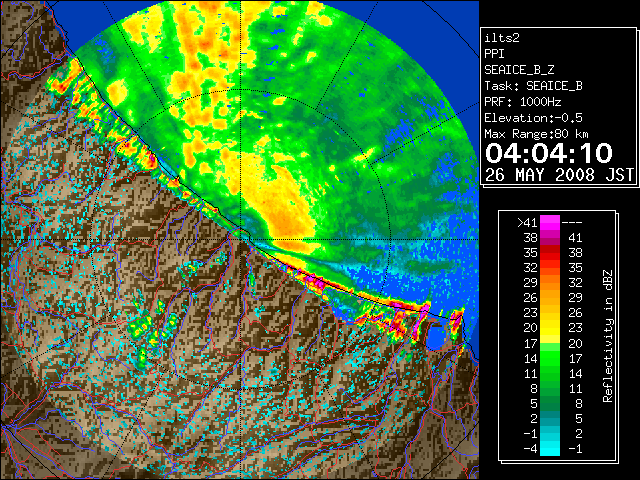
Task: Select the "Task: SEAICE_B" line
Action: [x=533, y=86]
